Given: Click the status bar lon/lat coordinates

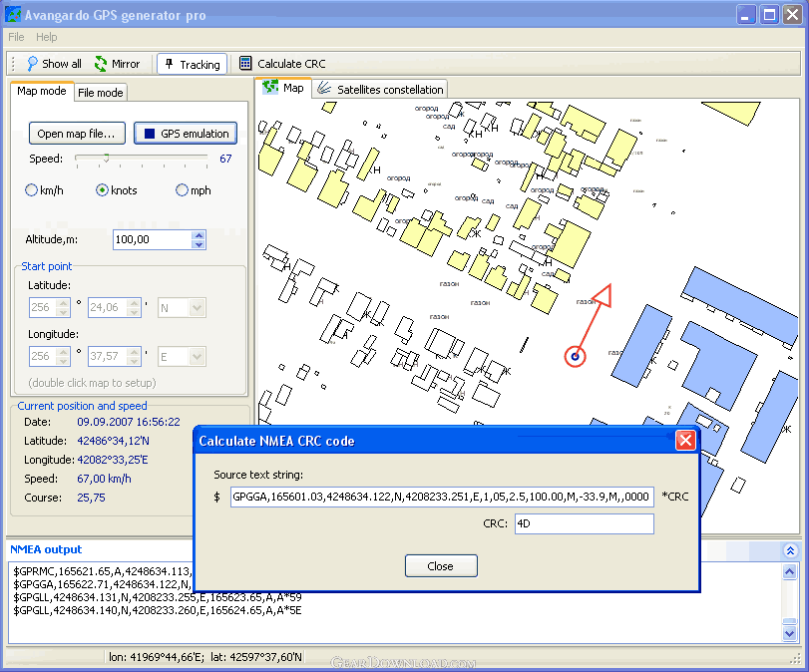Looking at the screenshot, I should point(205,657).
